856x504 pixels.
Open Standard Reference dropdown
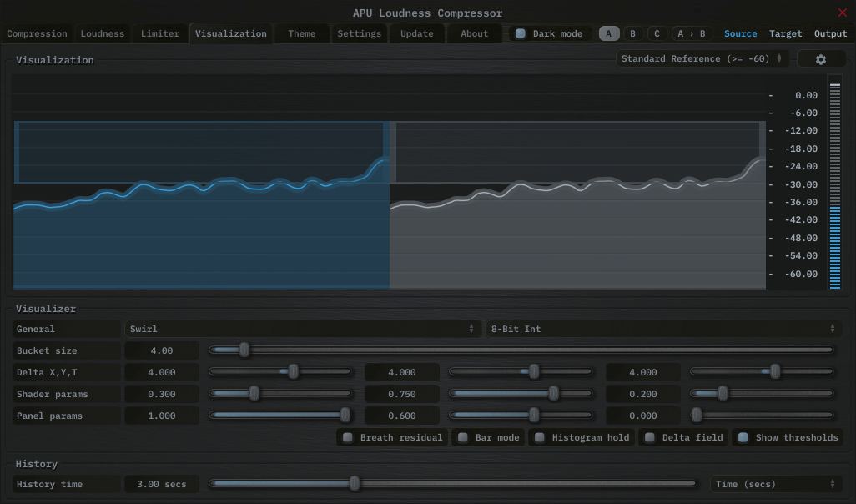point(702,59)
